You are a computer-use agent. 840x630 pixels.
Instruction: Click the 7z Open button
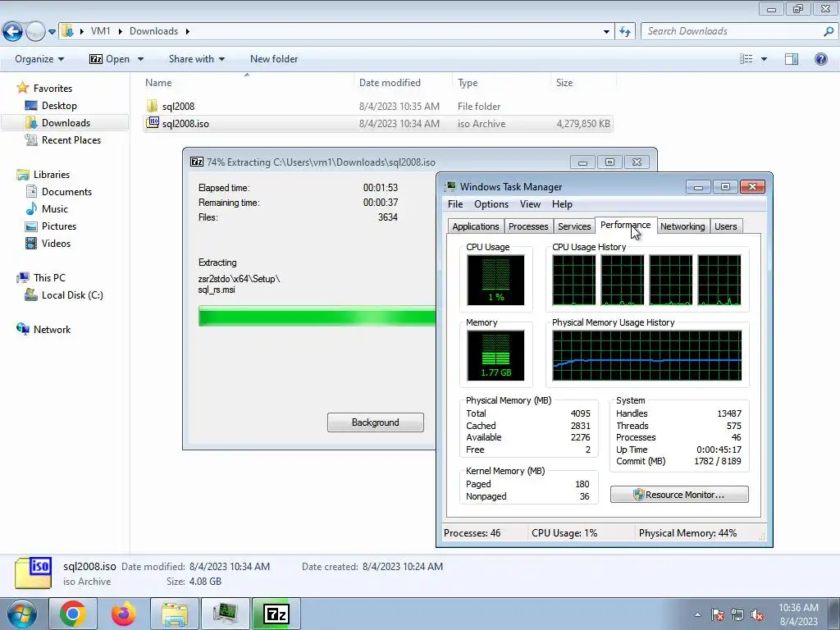pos(110,59)
